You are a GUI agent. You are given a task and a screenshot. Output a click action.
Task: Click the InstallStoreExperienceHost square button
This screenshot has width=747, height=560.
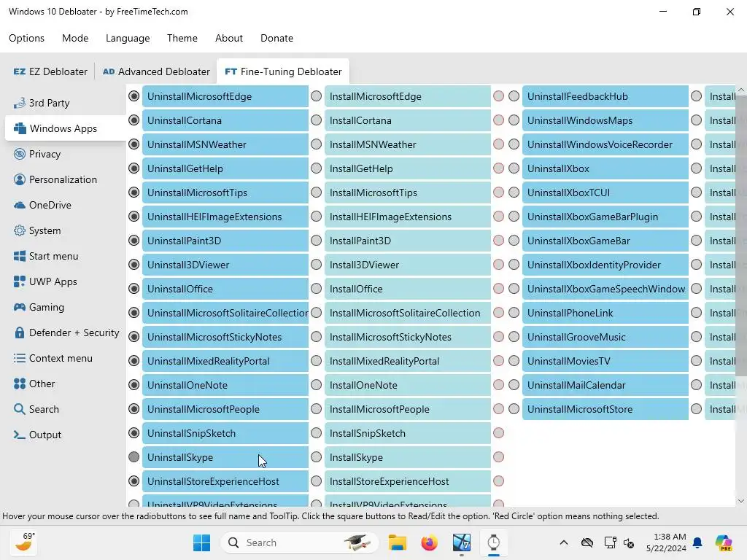coord(408,481)
